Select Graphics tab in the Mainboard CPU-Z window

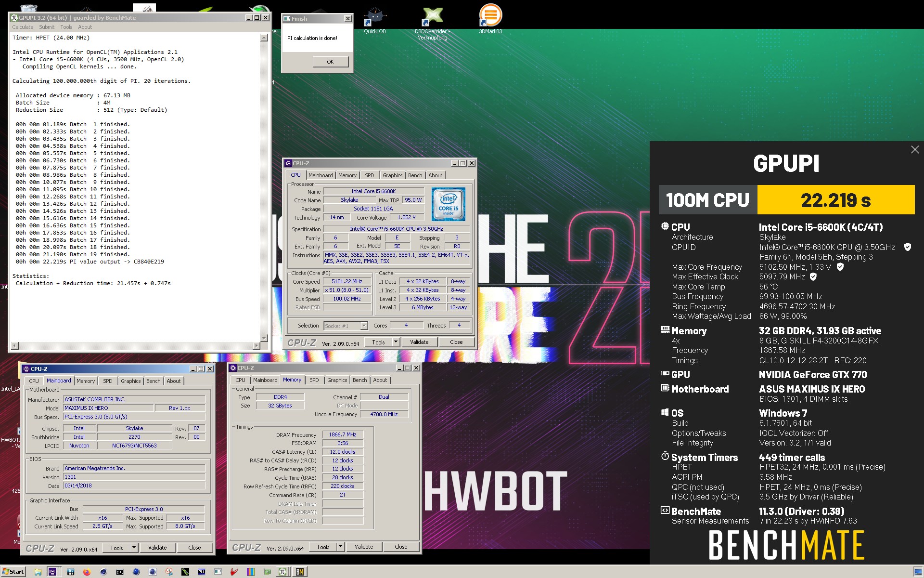tap(131, 381)
